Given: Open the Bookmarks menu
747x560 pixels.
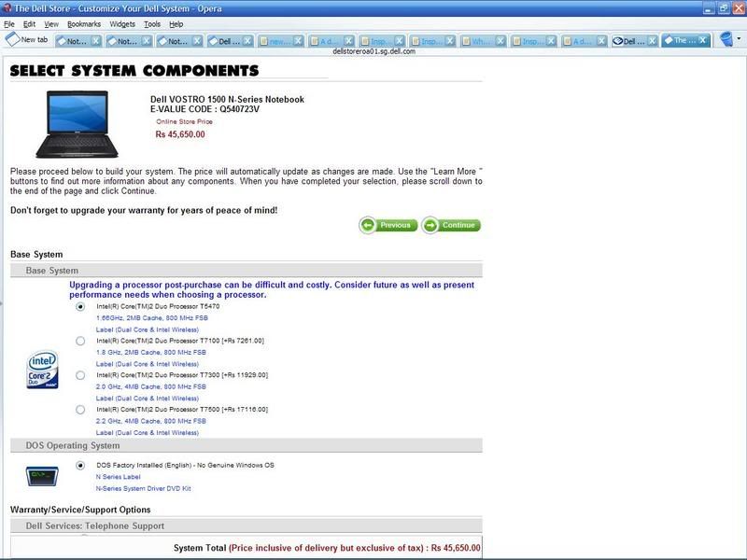Looking at the screenshot, I should click(84, 24).
